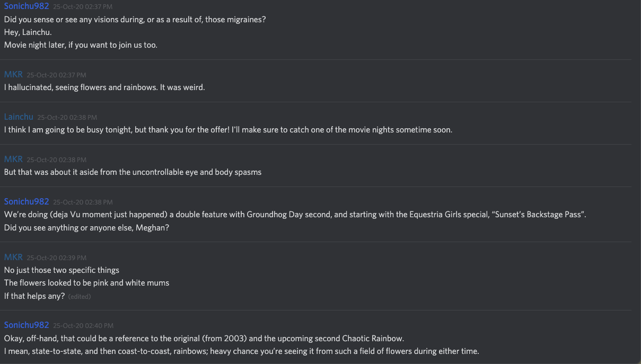Click the "uncontrollable eye and body spasms" message
This screenshot has height=364, width=641.
(x=133, y=172)
